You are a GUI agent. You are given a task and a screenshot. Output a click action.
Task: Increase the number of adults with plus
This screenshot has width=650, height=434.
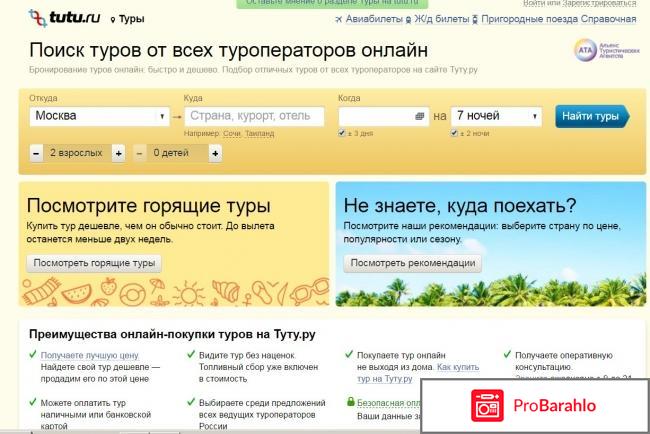point(119,153)
